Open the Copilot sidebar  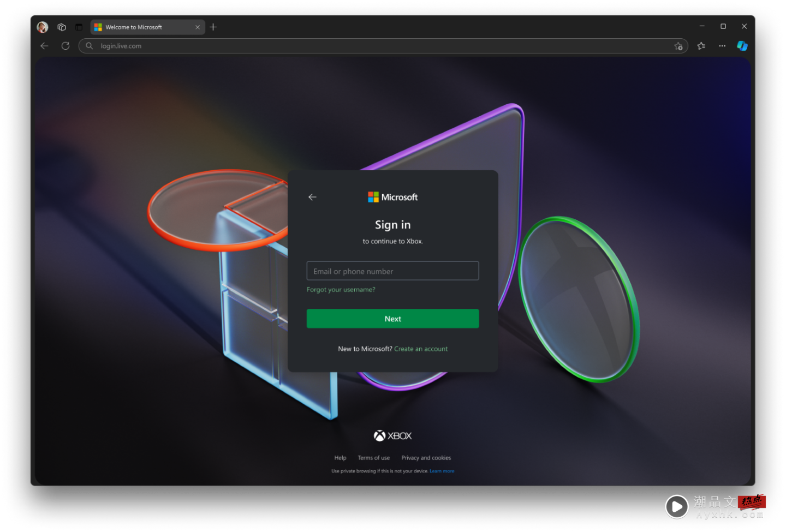[x=742, y=46]
